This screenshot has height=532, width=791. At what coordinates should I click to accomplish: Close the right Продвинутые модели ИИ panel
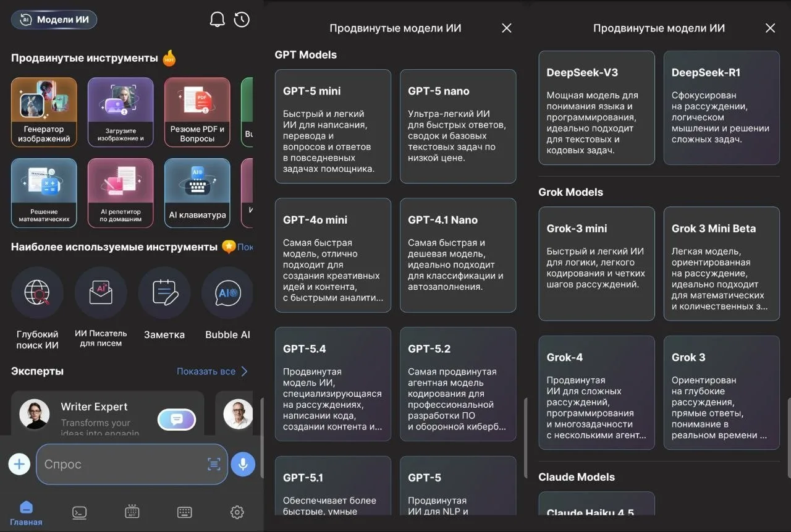coord(770,28)
